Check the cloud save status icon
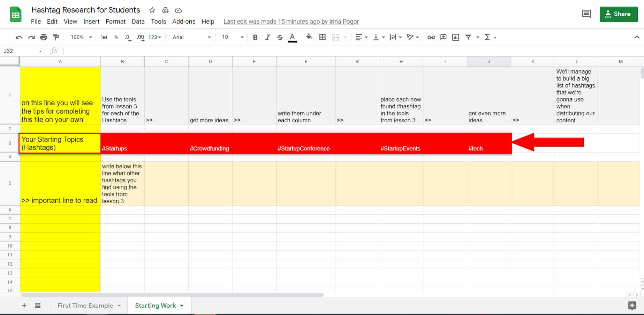Viewport: 644px width, 315px height. click(178, 10)
